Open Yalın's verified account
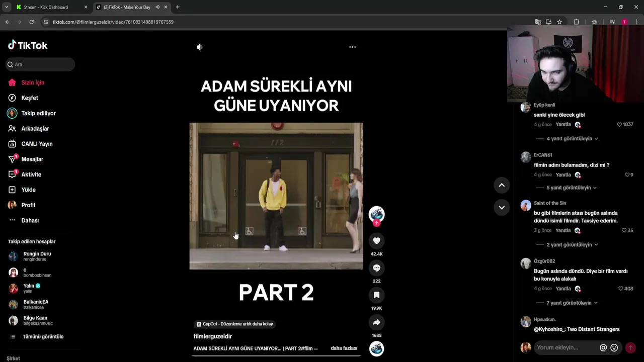This screenshot has width=644, height=362. [25, 289]
